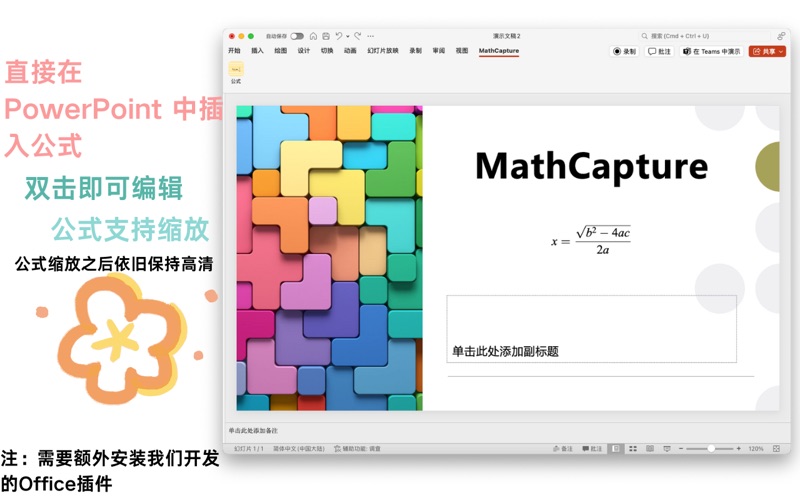Viewport: 800px width, 500px height.
Task: Toggle the 自动保存 autosave switch
Action: (297, 36)
